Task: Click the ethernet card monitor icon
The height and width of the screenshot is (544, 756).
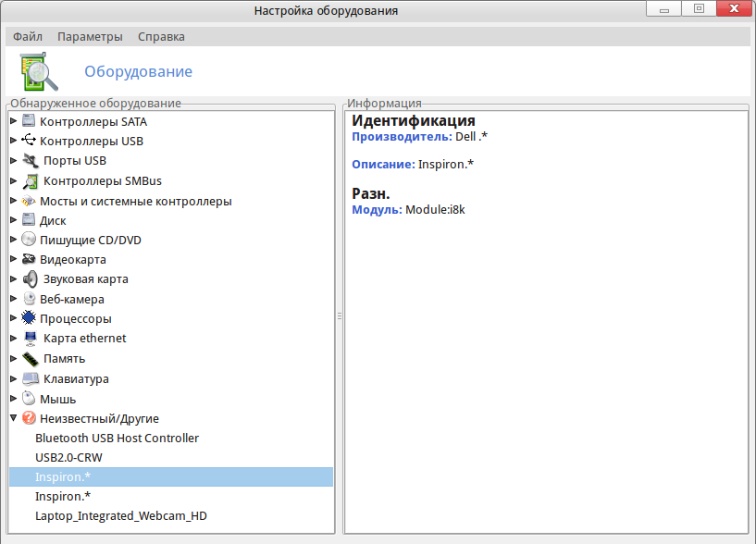Action: pos(31,339)
